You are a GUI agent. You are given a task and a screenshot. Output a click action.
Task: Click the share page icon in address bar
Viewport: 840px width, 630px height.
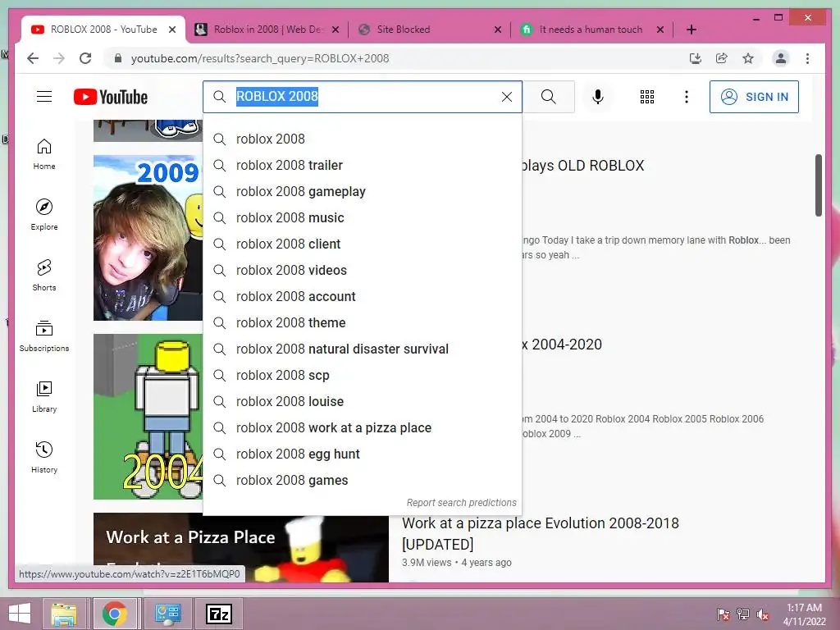pyautogui.click(x=722, y=58)
